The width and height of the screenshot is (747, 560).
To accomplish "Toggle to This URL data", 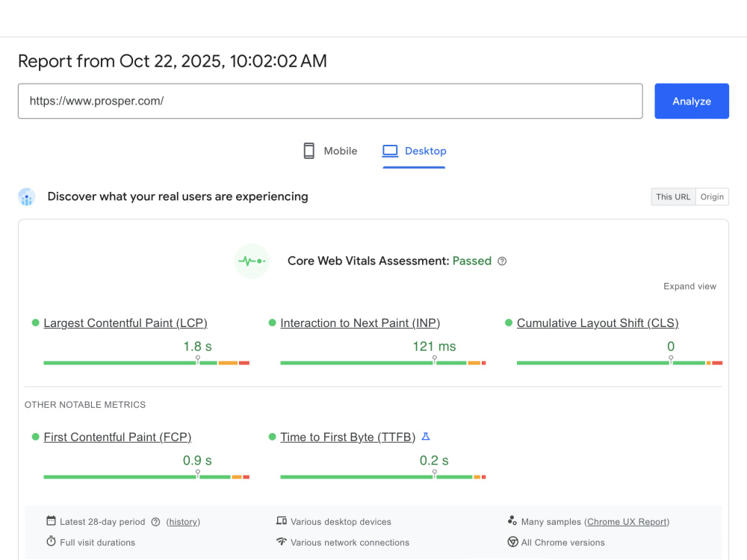I will [x=673, y=196].
